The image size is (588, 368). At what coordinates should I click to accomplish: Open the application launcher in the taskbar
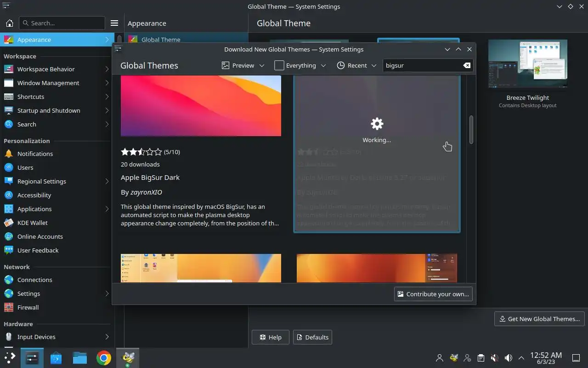(x=10, y=357)
